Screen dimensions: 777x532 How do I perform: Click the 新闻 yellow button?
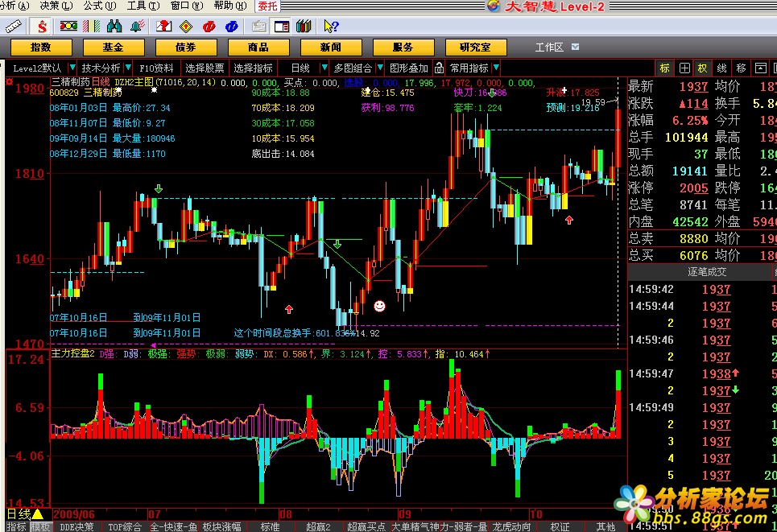330,47
